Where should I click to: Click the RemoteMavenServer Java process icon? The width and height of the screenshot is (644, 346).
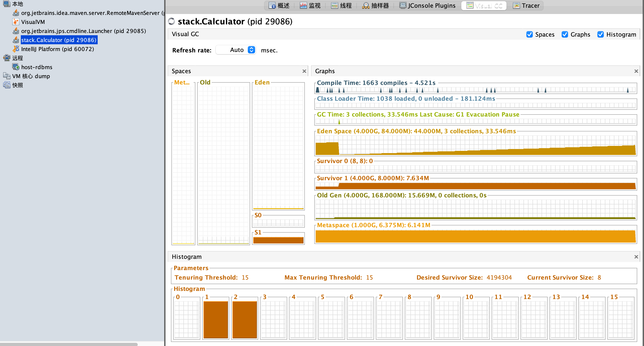tap(16, 13)
